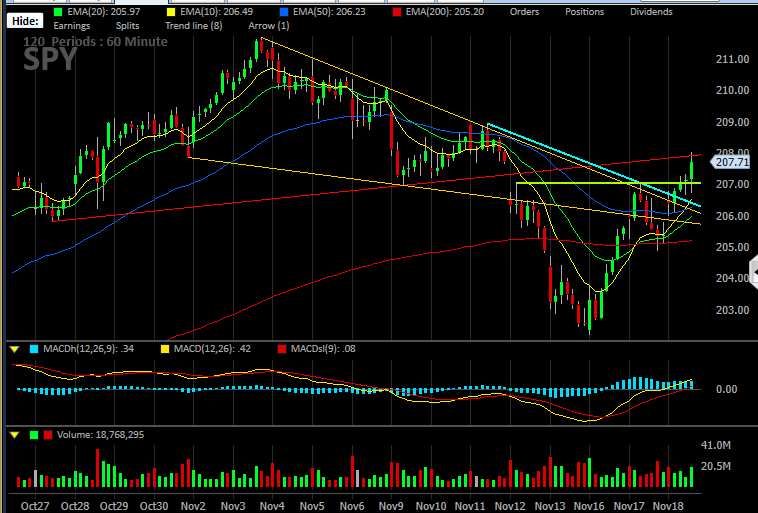The width and height of the screenshot is (758, 513).
Task: Select the MACDh(12,26,9): .34 label
Action: (x=88, y=349)
